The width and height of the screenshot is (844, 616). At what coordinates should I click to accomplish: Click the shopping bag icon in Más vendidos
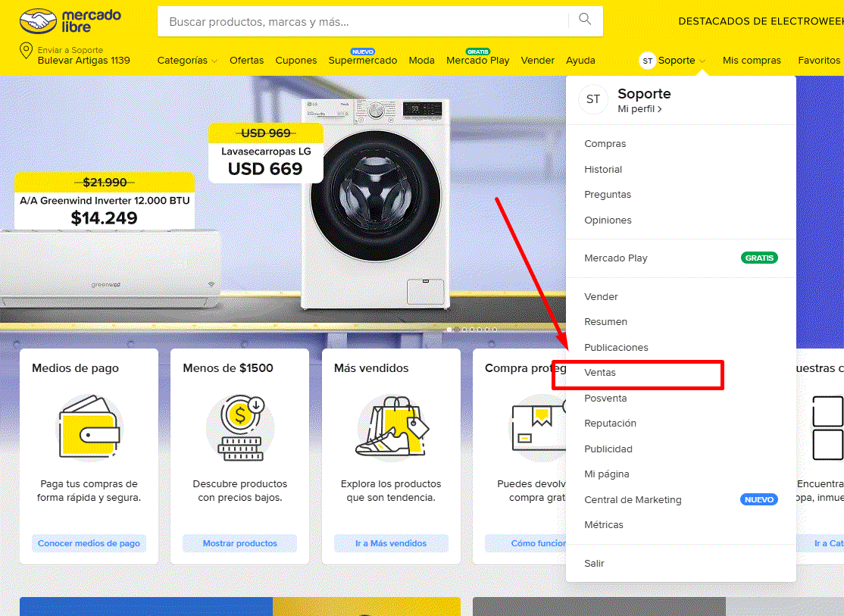pyautogui.click(x=392, y=427)
